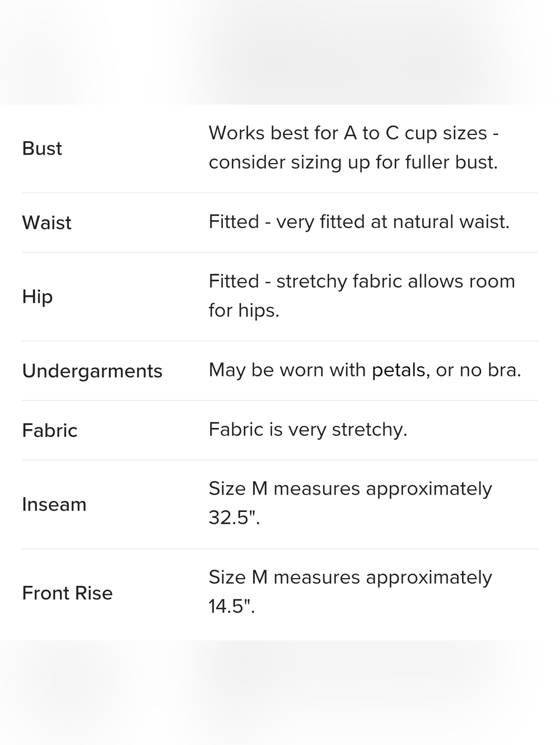Click the 'Fabric is very stretchy' text

tap(308, 429)
